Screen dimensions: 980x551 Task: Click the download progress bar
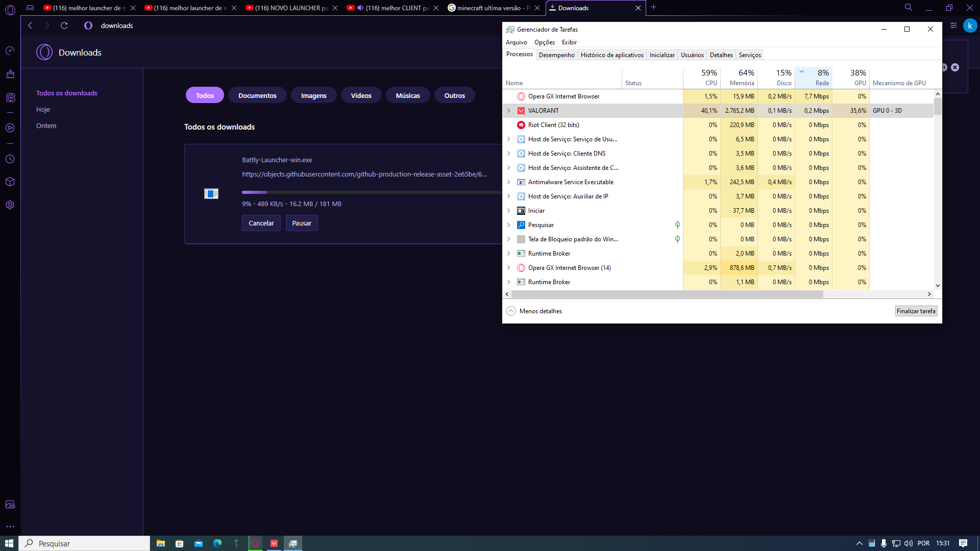pos(372,192)
